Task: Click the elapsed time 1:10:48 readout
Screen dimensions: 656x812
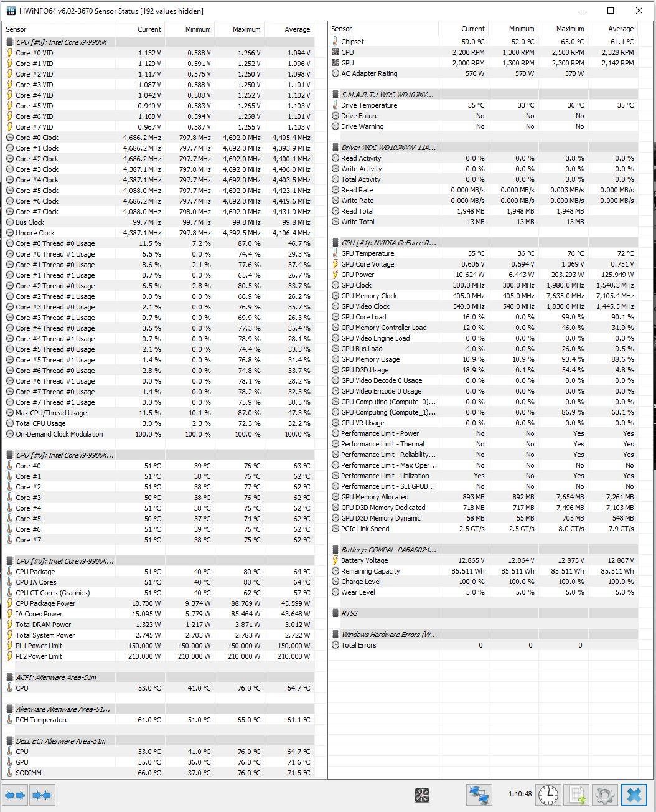Action: click(x=520, y=795)
